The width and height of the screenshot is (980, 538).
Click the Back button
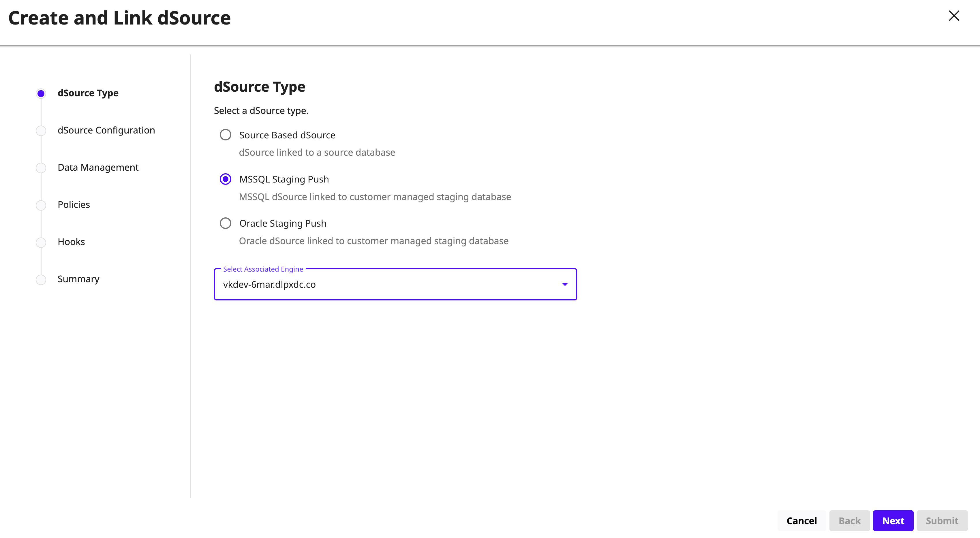click(x=849, y=520)
